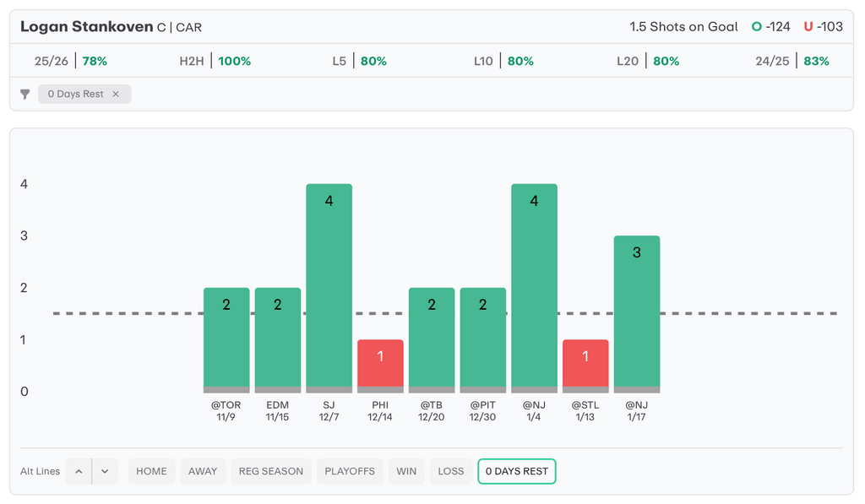Enable the REG SEASON filter
This screenshot has width=865, height=504.
point(270,471)
